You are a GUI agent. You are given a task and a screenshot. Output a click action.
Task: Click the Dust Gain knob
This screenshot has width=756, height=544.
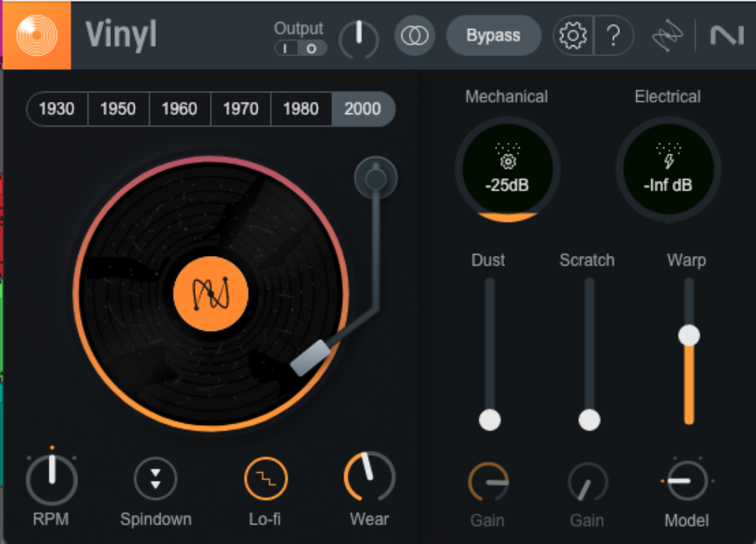[x=488, y=483]
